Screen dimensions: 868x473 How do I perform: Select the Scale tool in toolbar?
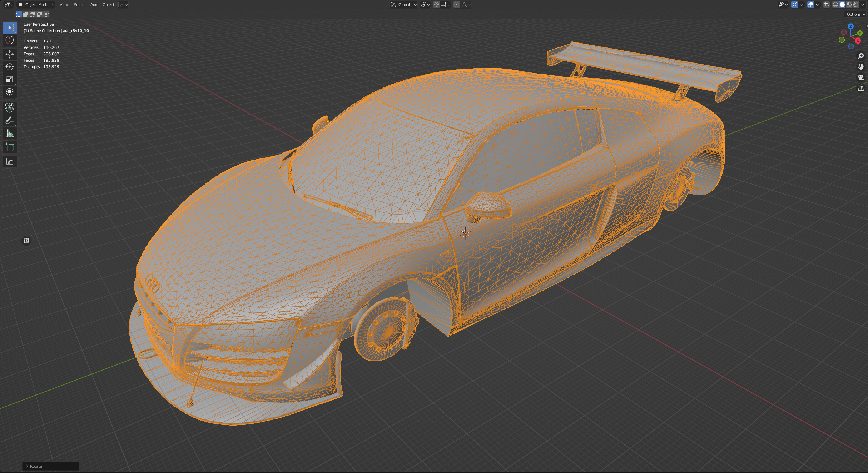point(10,79)
